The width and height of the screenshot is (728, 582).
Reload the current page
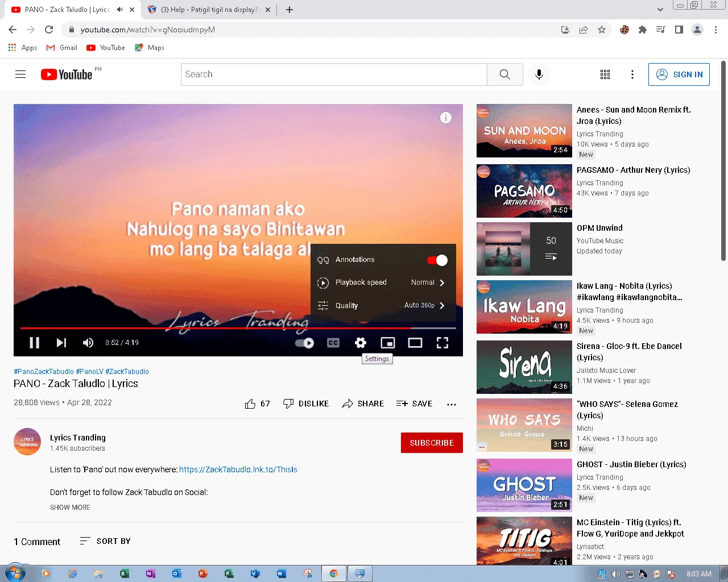point(49,30)
